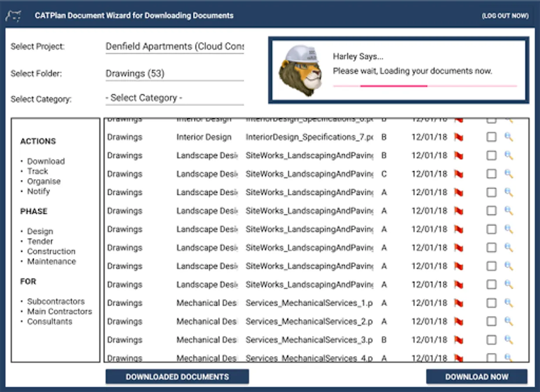Screen dimensions: 540x392
Task: Click the Interior Design category cell in Specifications_7 row
Action: click(204, 137)
